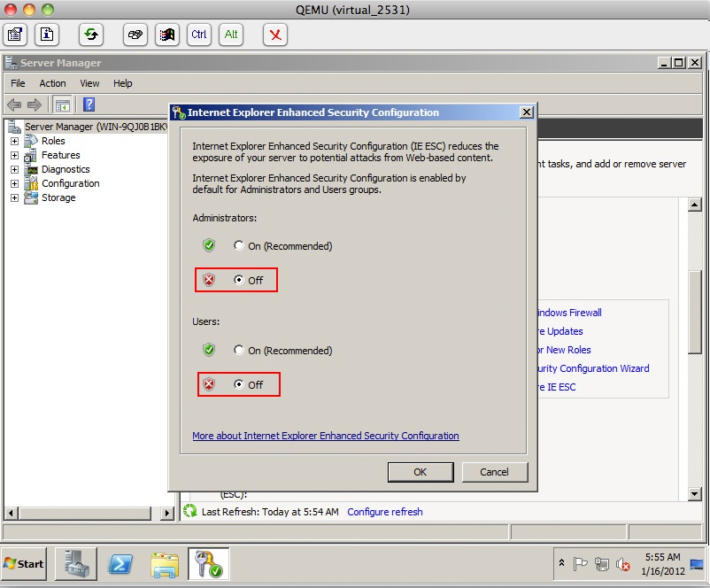
Task: Click the Show Desktop tray icon
Action: 697,564
